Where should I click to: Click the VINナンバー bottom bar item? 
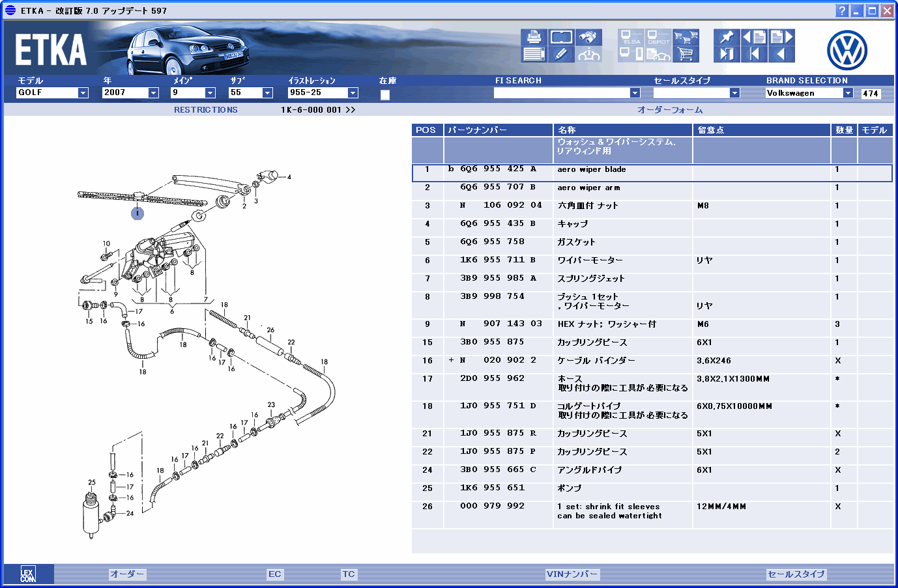(x=572, y=574)
